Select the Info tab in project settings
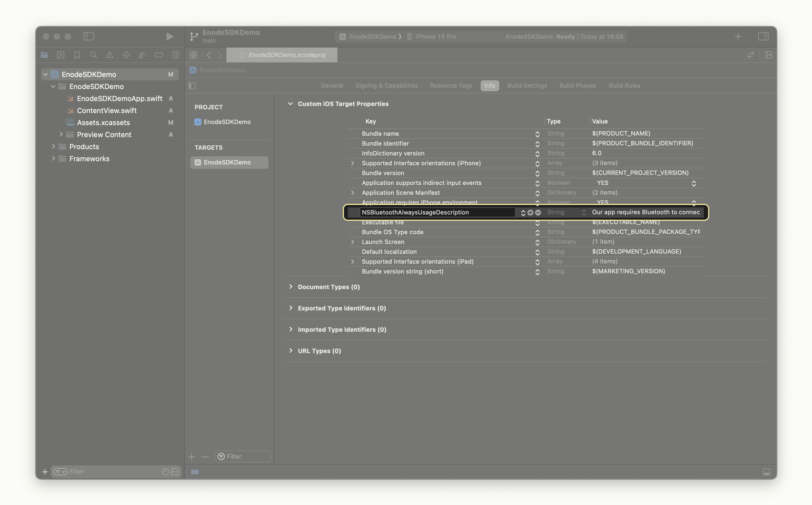Screen dimensions: 812x505 pyautogui.click(x=489, y=86)
